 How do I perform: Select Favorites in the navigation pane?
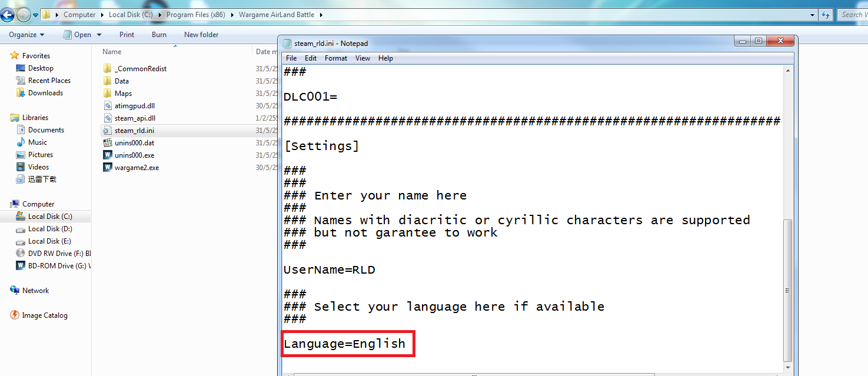[36, 56]
